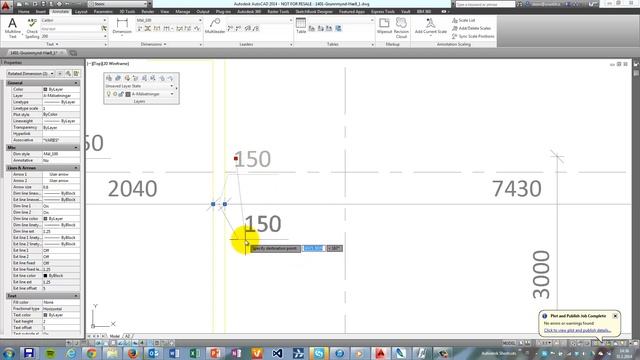Screen dimensions: 640x360
Task: Open the View ribbon tab
Action: point(164,12)
